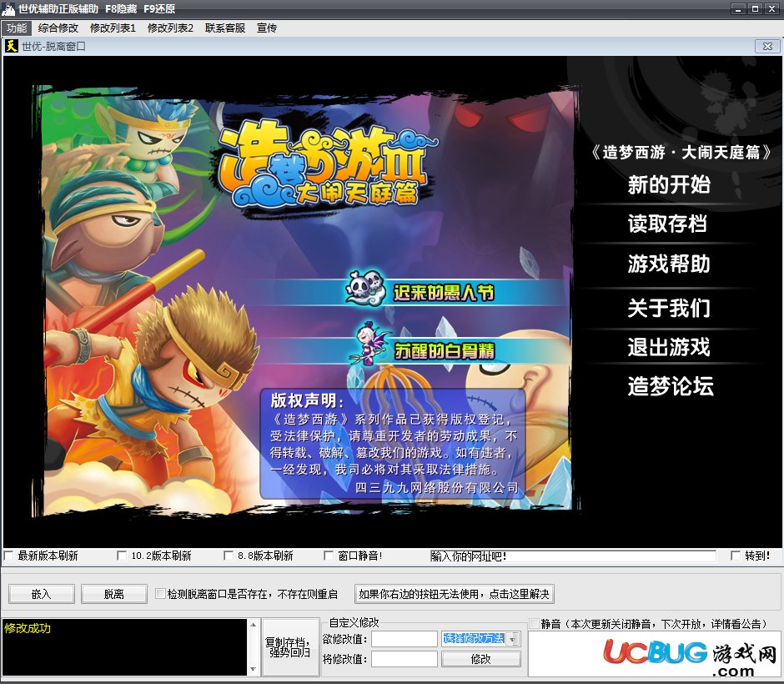Click the 修改成功 status text
This screenshot has width=784, height=684.
point(28,628)
